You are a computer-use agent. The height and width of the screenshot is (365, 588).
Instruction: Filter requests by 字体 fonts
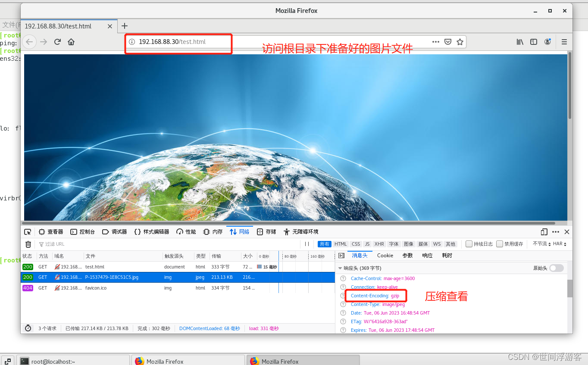pyautogui.click(x=394, y=244)
